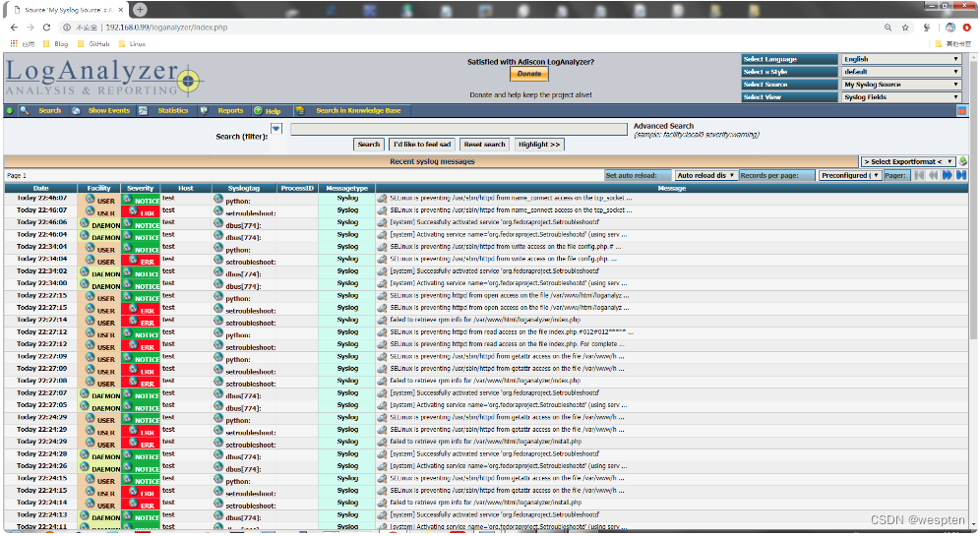
Task: Open the Select View dropdown showing Syslog Fields
Action: pos(900,96)
